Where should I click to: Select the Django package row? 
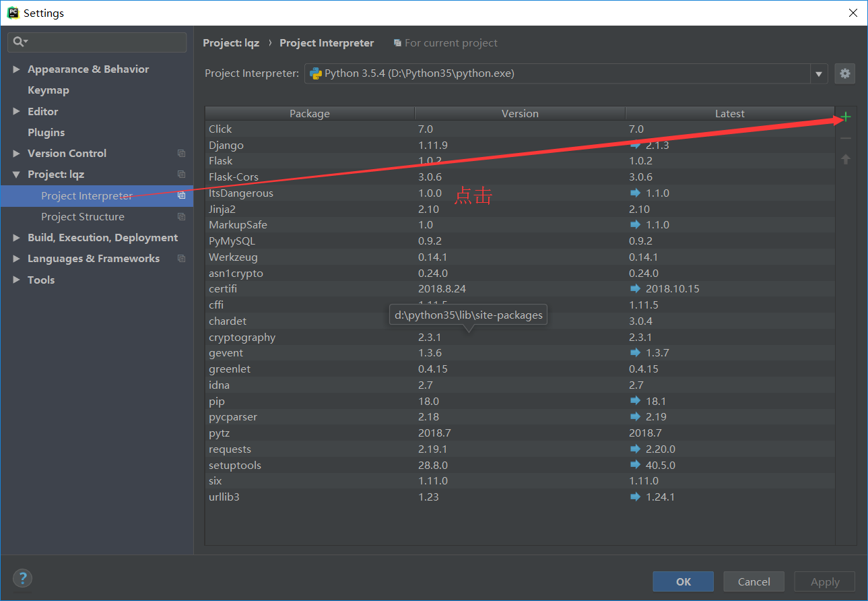coord(520,145)
